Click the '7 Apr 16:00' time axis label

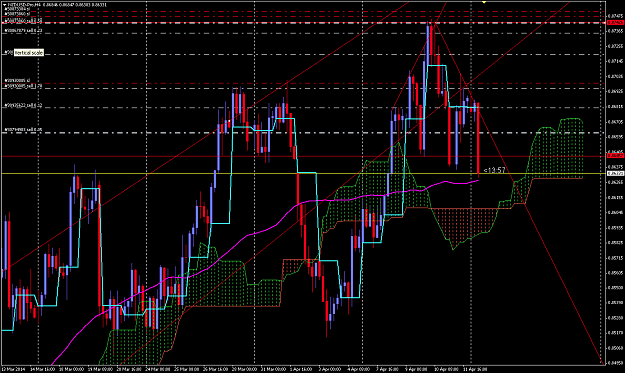click(387, 369)
